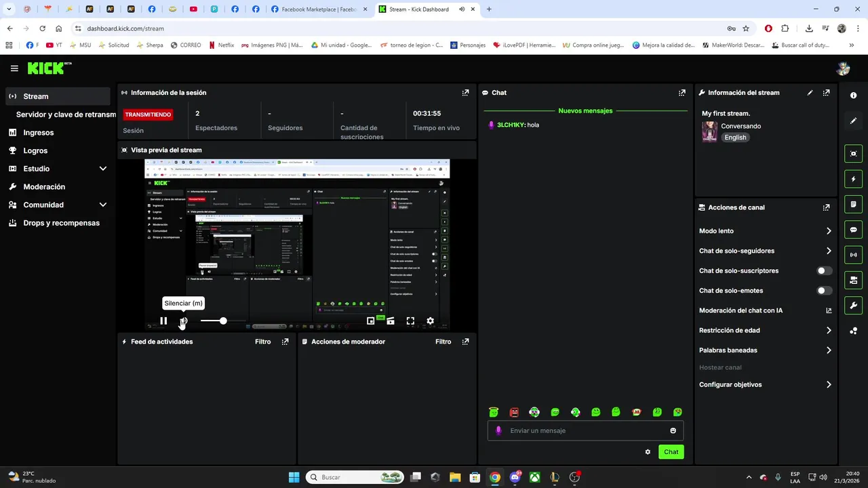Screen dimensions: 868x488
Task: Click the Conversando category thumbnail
Action: 709,131
